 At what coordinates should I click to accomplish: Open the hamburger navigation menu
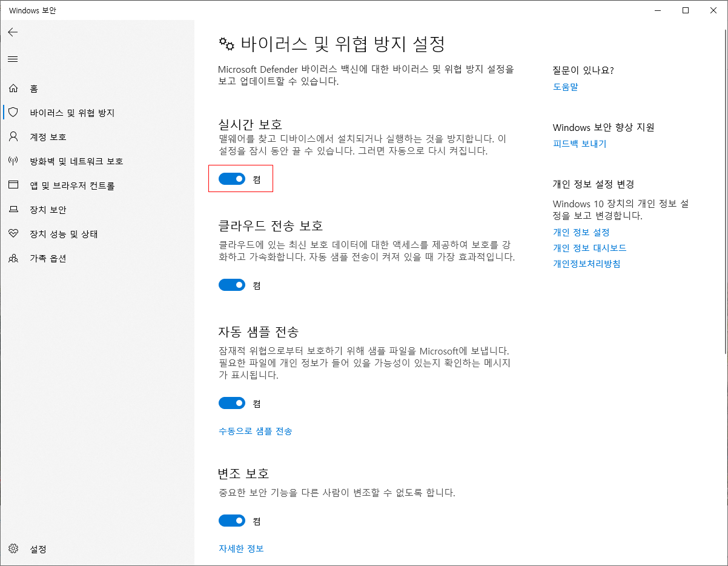(13, 59)
